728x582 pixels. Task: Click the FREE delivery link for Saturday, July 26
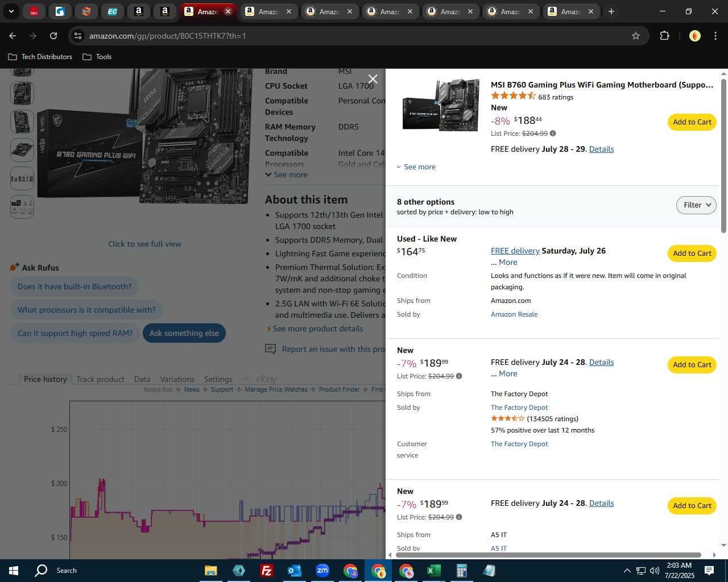pos(515,251)
